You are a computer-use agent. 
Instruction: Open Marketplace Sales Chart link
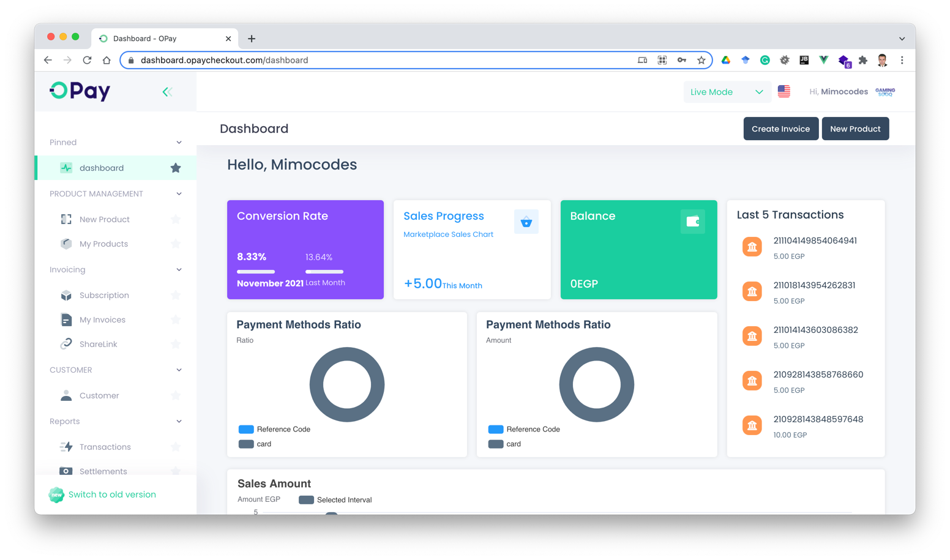[448, 234]
